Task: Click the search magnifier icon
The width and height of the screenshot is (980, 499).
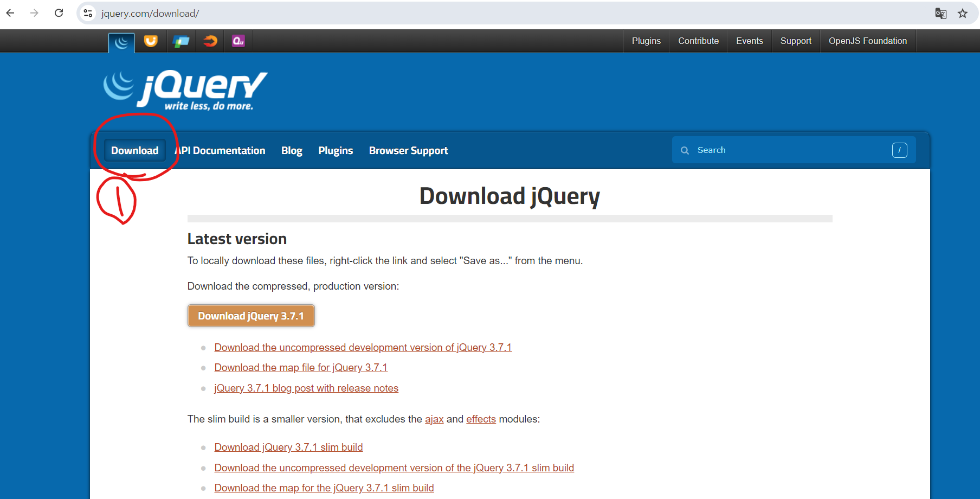Action: (685, 150)
